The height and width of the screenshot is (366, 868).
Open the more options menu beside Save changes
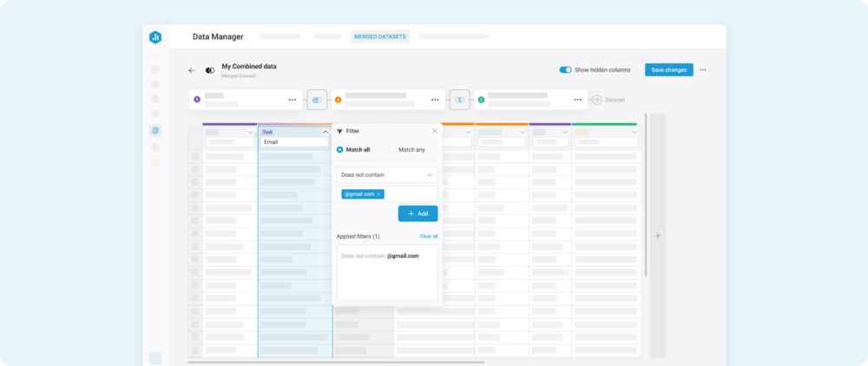[x=703, y=70]
